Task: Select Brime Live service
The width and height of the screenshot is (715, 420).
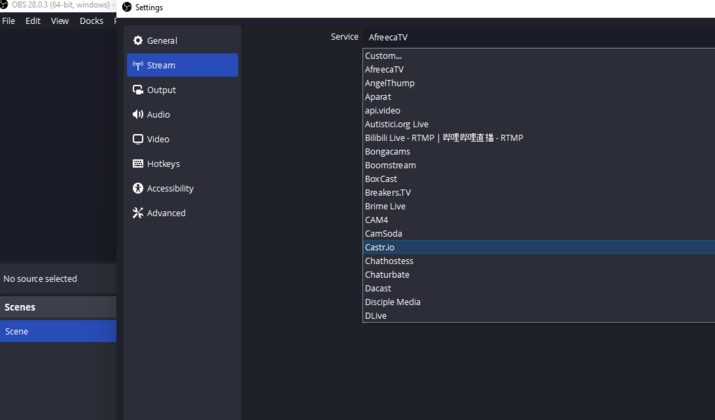Action: [539, 206]
